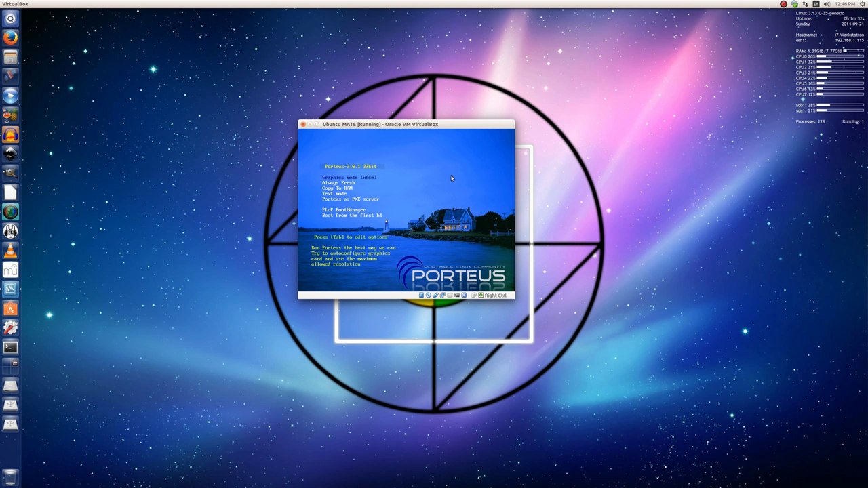Open the 12:46 PM clock menu
The height and width of the screenshot is (488, 868).
click(845, 4)
